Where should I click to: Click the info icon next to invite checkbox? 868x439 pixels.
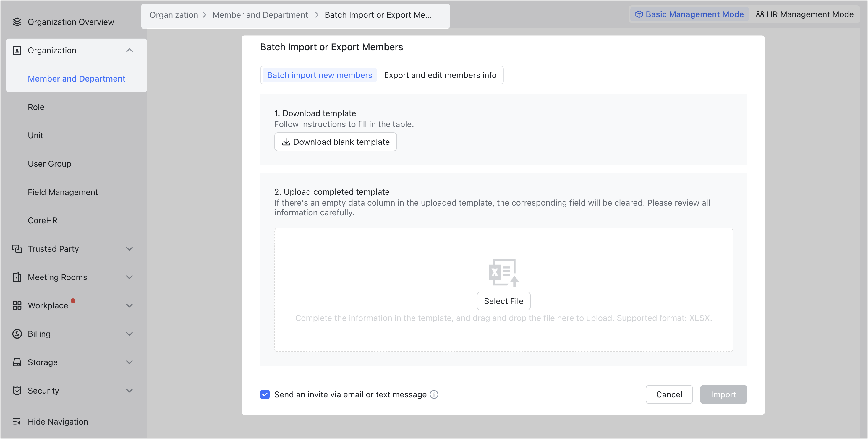pos(434,394)
